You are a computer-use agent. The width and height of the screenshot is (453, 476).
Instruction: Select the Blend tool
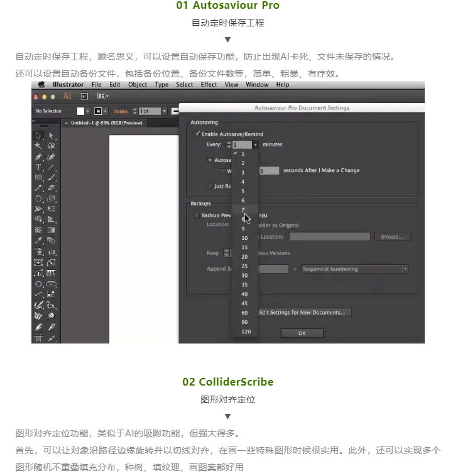pos(51,241)
